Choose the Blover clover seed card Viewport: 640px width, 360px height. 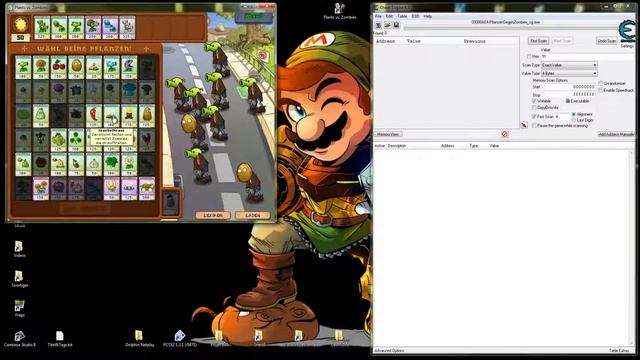(x=76, y=140)
